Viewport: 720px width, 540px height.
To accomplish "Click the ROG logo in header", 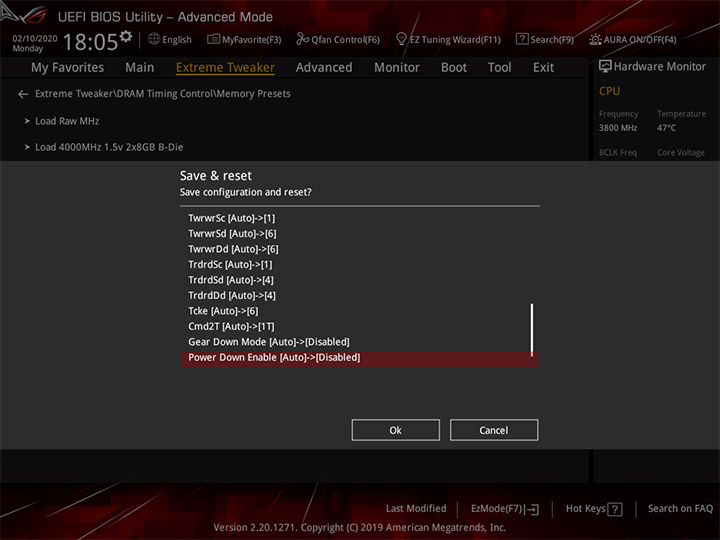I will coord(24,14).
